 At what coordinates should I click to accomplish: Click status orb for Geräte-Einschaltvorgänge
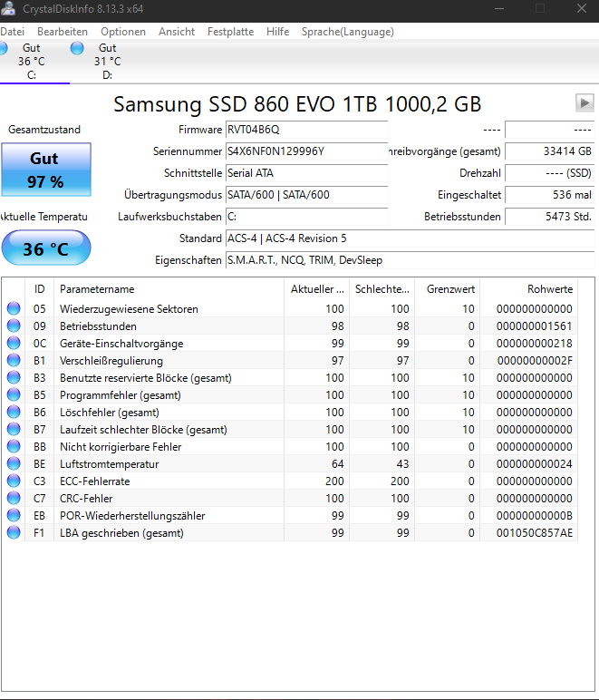[x=14, y=343]
